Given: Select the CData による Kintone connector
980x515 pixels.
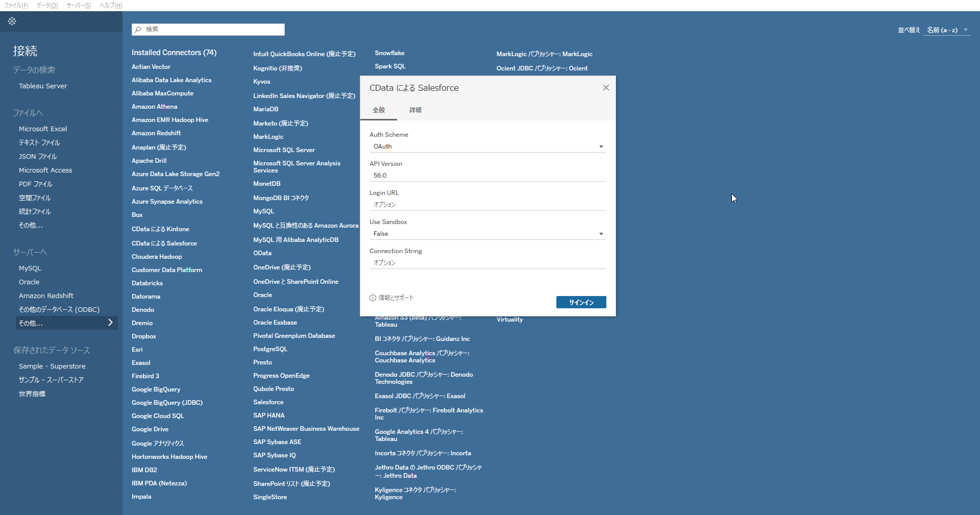Looking at the screenshot, I should coord(160,229).
